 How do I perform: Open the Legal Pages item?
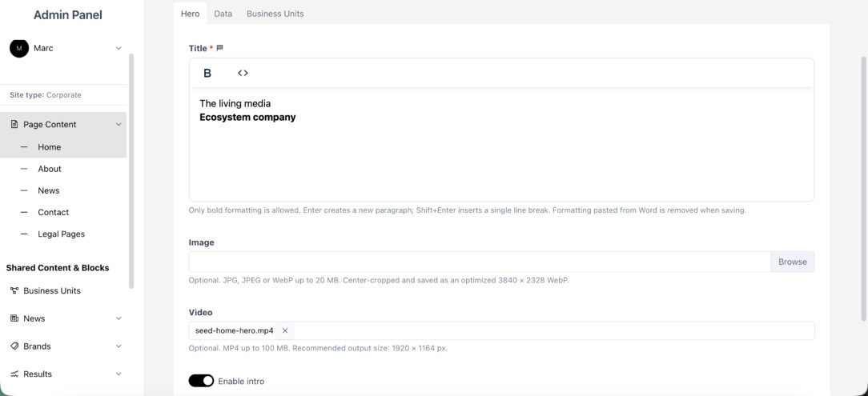[x=63, y=234]
